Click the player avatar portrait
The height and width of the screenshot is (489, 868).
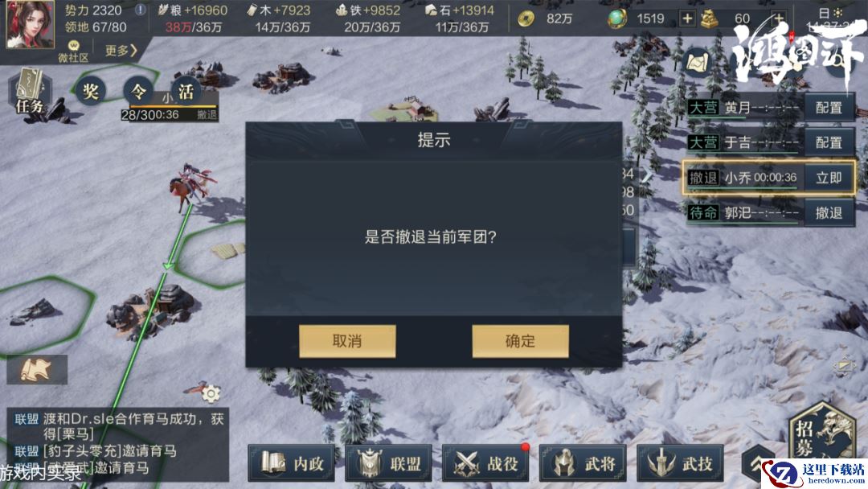pyautogui.click(x=30, y=24)
